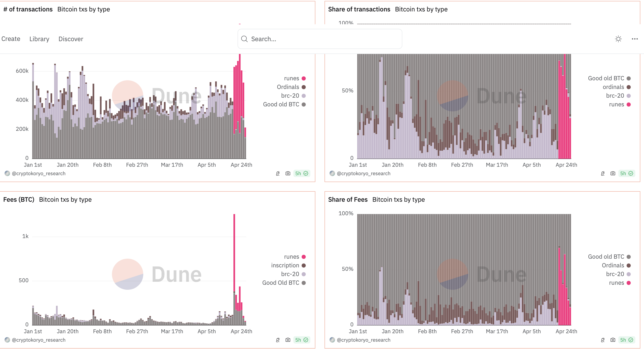Click the plug icon on Share of transactions chart
The image size is (644, 349).
click(603, 173)
